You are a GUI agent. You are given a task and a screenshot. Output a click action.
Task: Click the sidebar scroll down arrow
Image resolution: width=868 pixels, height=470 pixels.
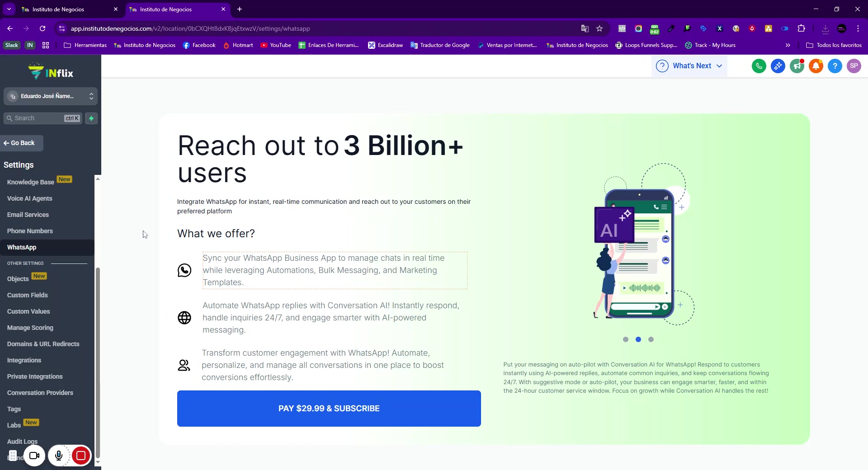click(98, 462)
